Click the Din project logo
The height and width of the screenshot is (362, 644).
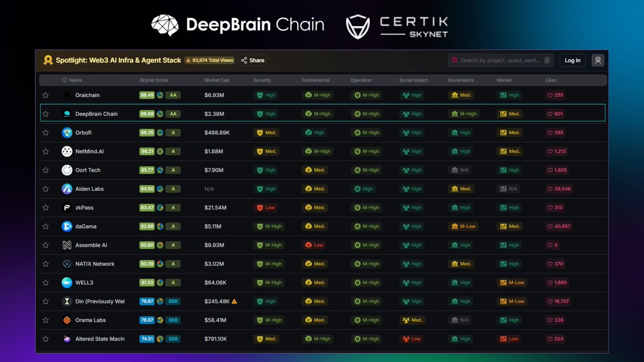[x=67, y=301]
